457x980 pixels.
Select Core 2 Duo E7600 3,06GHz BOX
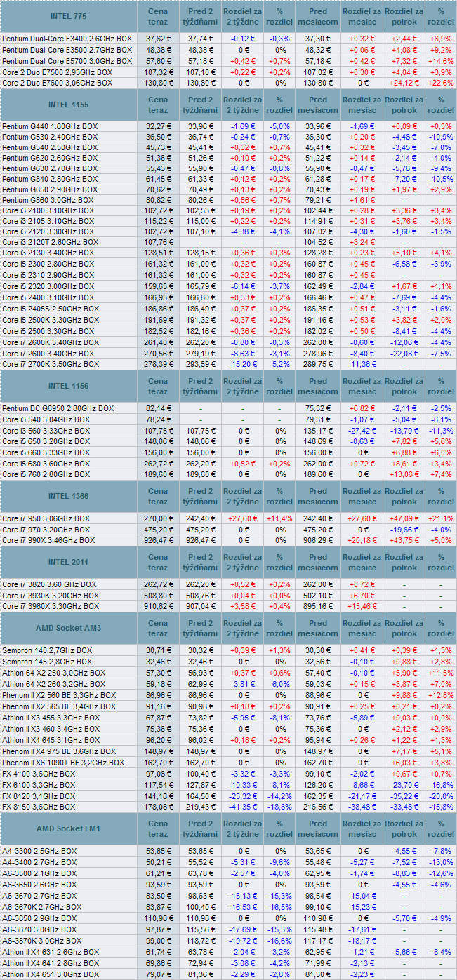(57, 83)
